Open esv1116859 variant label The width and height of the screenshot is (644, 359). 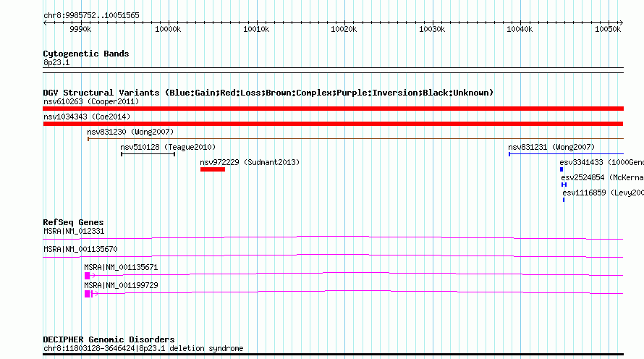[603, 193]
